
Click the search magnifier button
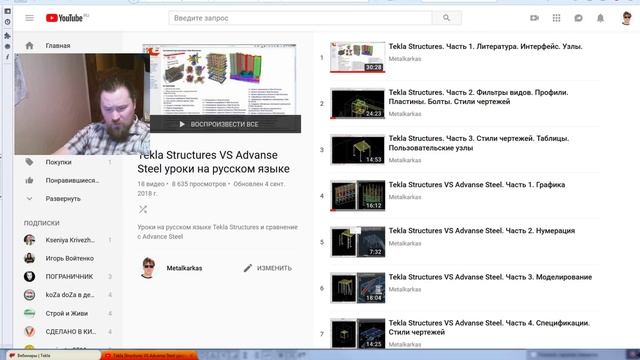[x=447, y=18]
